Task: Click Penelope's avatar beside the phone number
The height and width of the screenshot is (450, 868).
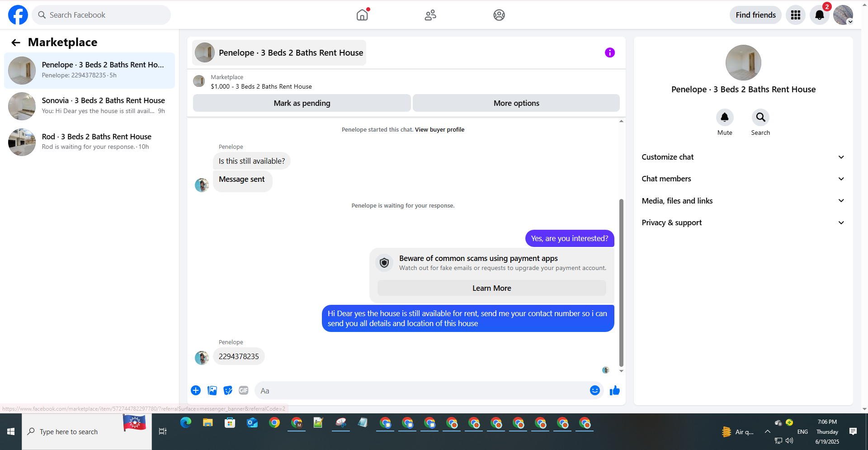Action: pyautogui.click(x=202, y=358)
